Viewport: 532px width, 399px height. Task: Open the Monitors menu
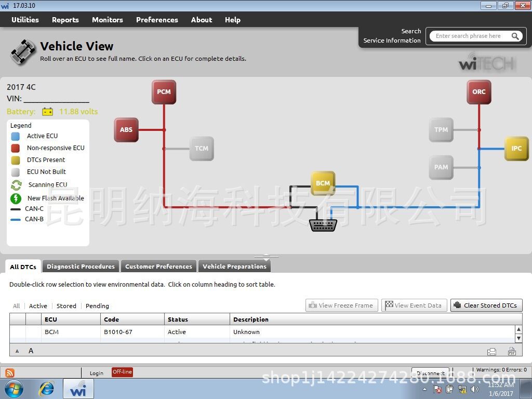pyautogui.click(x=108, y=20)
